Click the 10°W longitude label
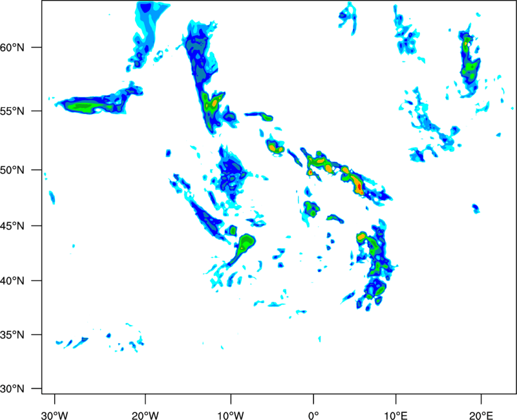517x420 pixels. 231,415
